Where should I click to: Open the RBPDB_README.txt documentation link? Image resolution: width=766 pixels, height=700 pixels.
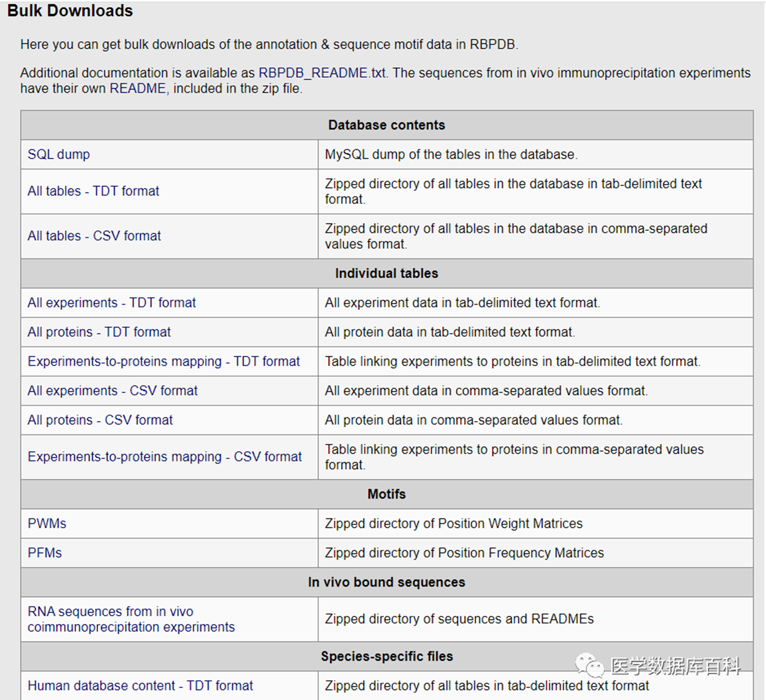(322, 73)
